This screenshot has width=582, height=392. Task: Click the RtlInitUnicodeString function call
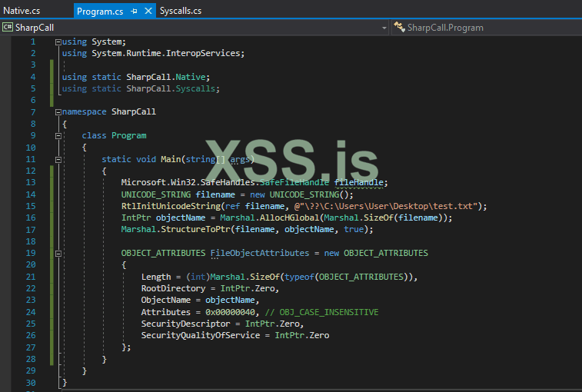pos(171,206)
